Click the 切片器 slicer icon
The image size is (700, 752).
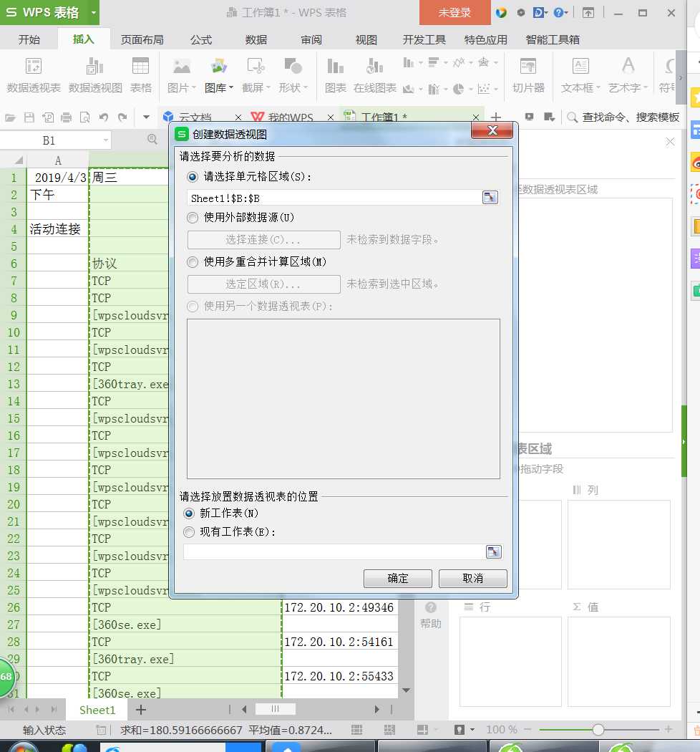click(528, 67)
